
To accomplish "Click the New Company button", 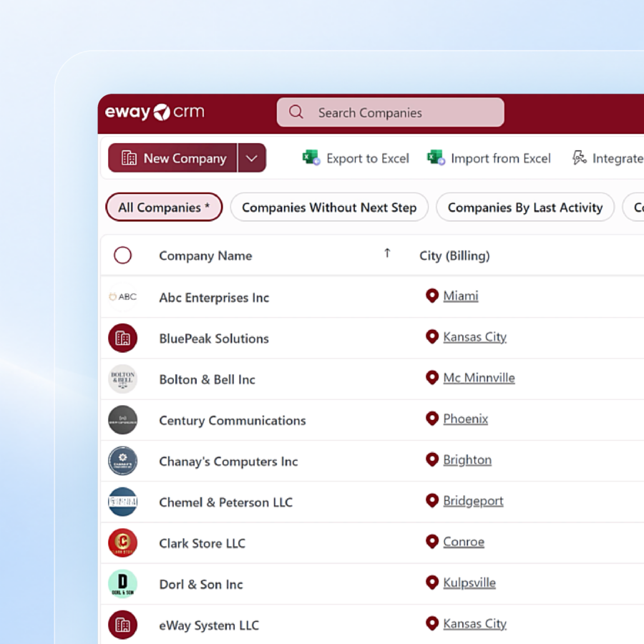I will click(172, 157).
